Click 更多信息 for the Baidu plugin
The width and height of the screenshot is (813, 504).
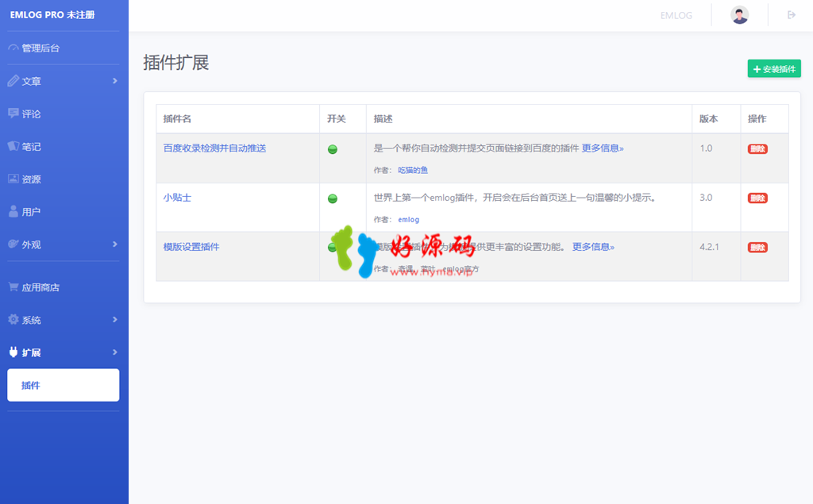[603, 148]
